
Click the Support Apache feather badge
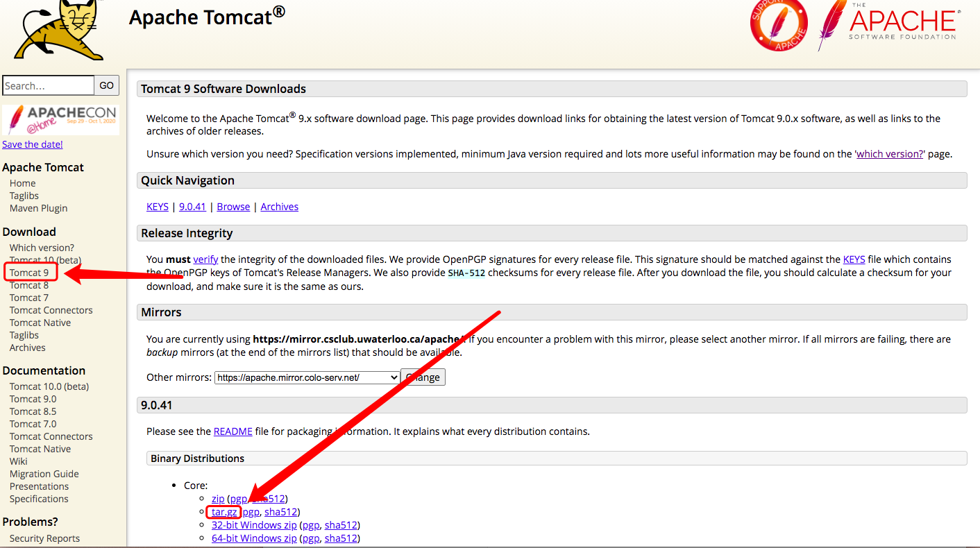tap(779, 24)
